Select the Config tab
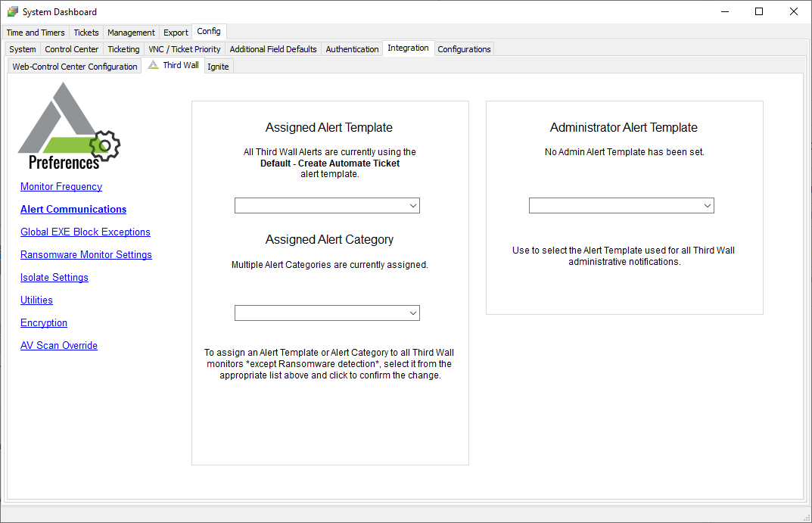This screenshot has width=812, height=523. point(209,31)
